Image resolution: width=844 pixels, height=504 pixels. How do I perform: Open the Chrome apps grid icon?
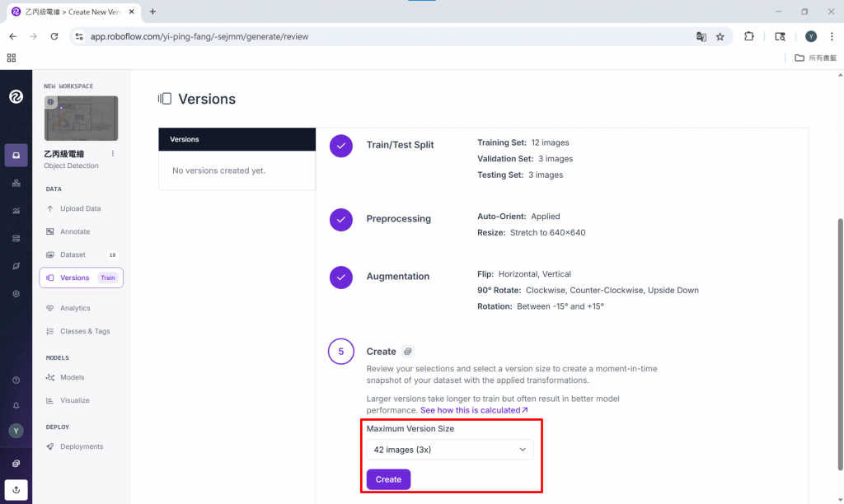(12, 58)
